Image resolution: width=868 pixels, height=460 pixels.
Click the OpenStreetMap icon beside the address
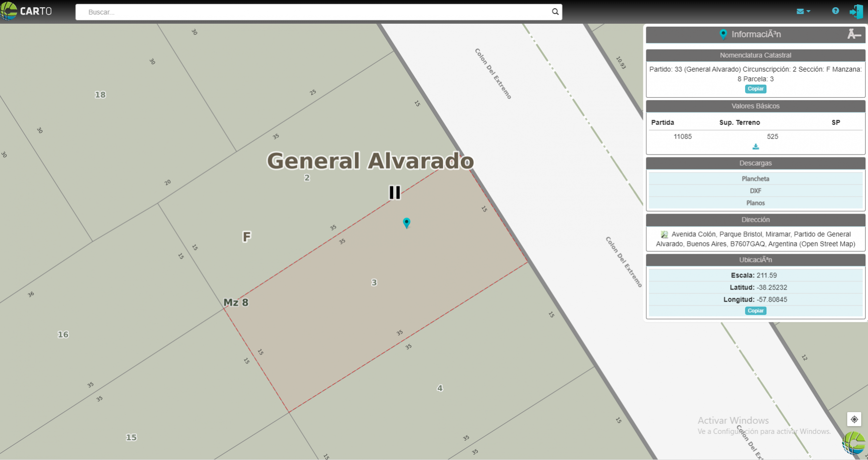point(664,234)
